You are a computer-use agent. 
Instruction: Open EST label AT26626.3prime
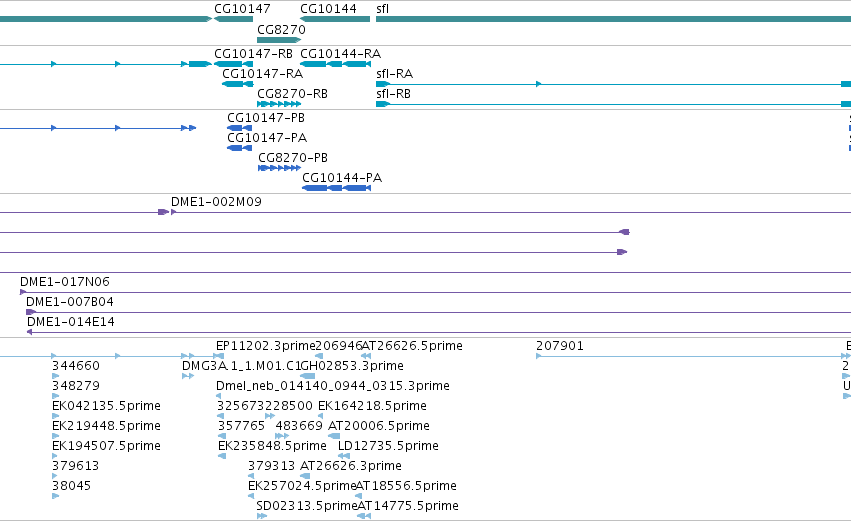(351, 466)
